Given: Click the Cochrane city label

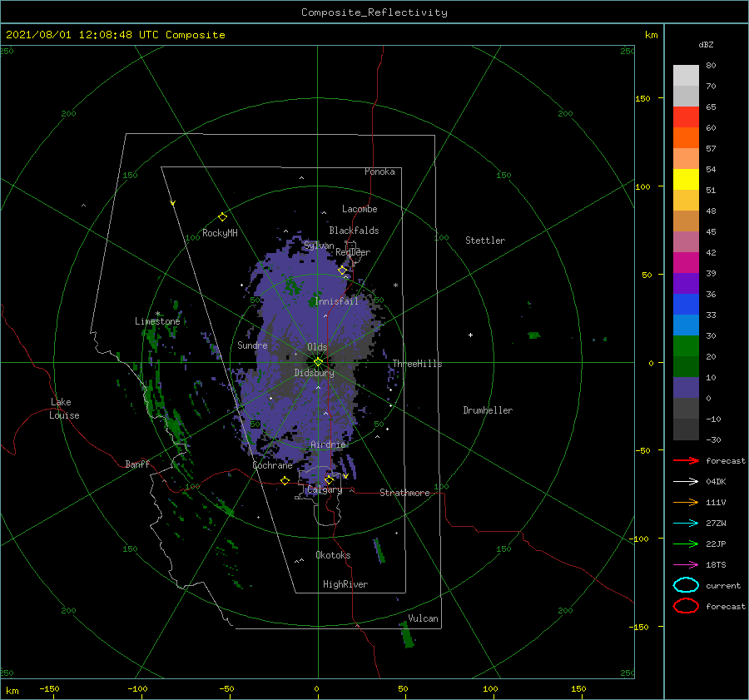Looking at the screenshot, I should click(272, 465).
